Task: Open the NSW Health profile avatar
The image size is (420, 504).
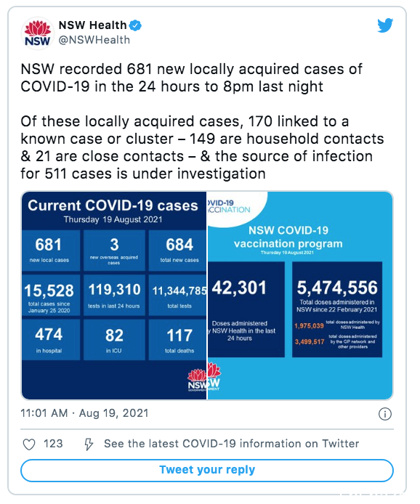Action: pyautogui.click(x=38, y=33)
